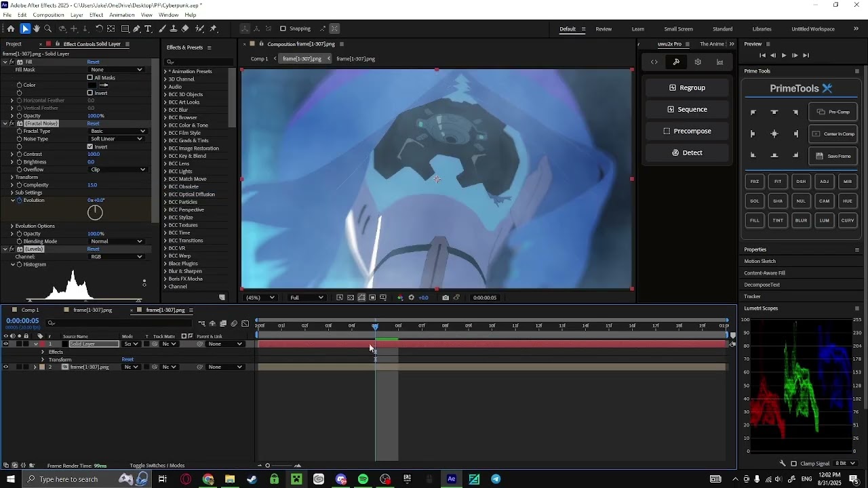Open the uwu2x chart statistics icon

click(719, 62)
